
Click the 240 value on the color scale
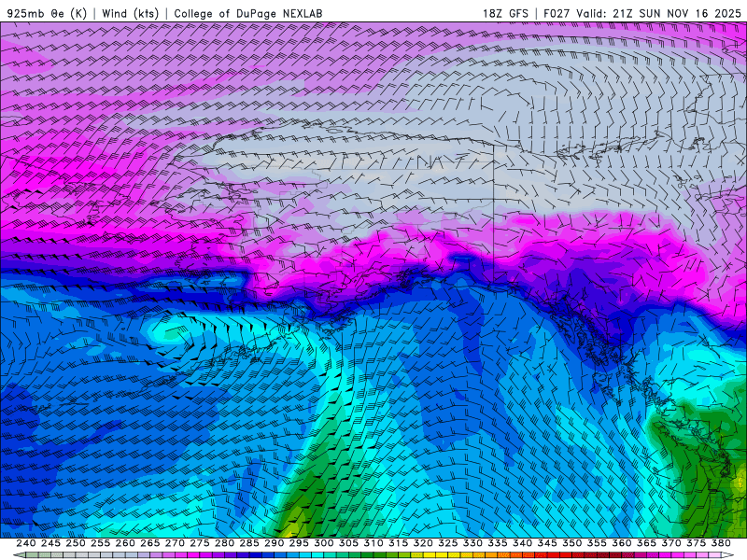[26, 543]
